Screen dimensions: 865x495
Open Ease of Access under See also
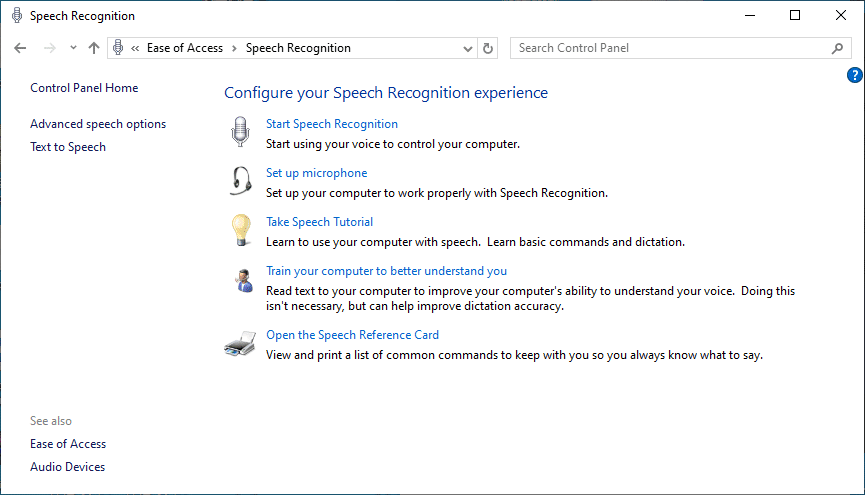point(68,444)
